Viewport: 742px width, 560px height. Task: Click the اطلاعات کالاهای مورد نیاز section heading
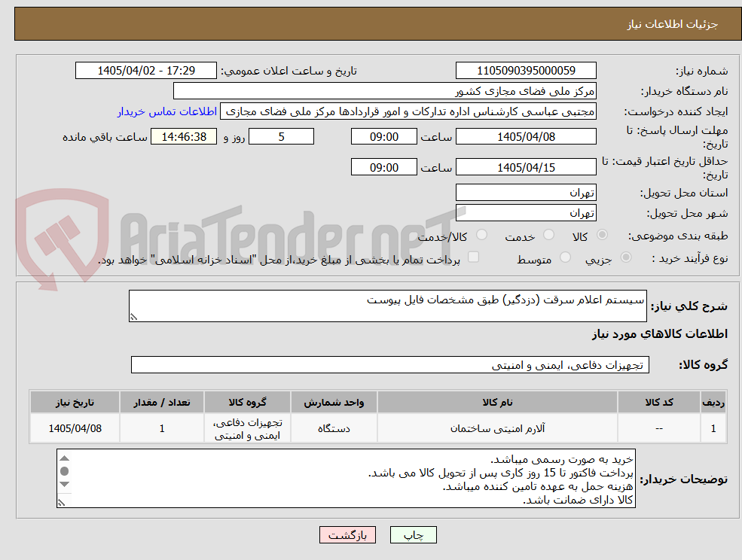(660, 334)
